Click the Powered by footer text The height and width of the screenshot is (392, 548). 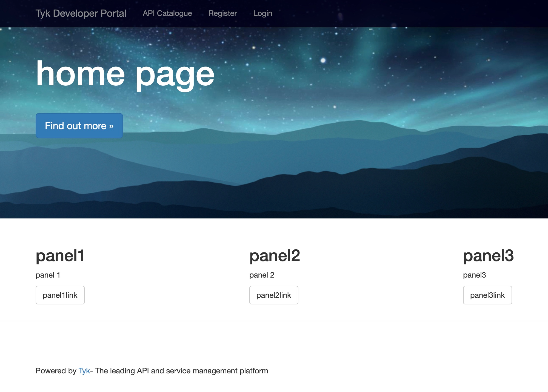57,371
